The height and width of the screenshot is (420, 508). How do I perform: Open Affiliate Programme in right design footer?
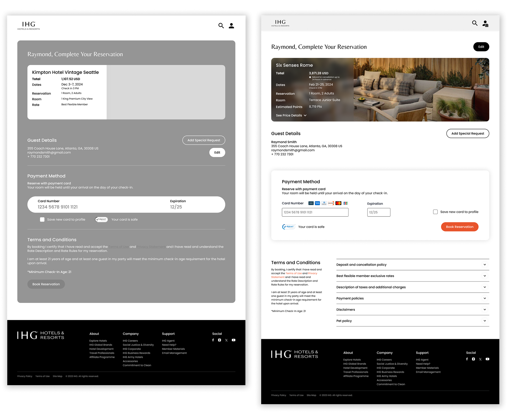click(356, 376)
